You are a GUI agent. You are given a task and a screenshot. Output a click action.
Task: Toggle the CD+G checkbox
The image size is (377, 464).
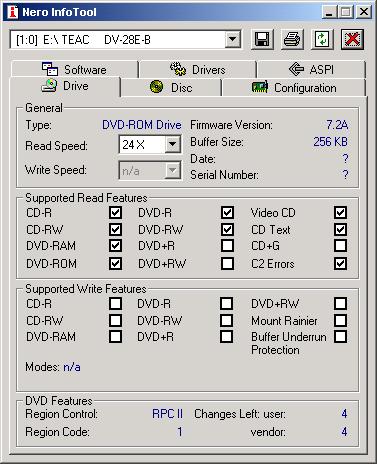(x=340, y=246)
